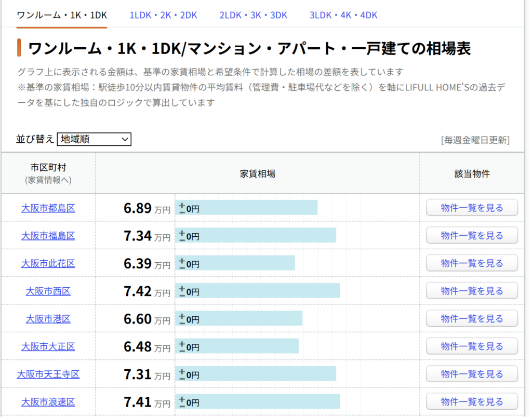Screen dimensions: 532x417
Task: Go to the 3LDK・4K・4DK tab
Action: pyautogui.click(x=343, y=15)
